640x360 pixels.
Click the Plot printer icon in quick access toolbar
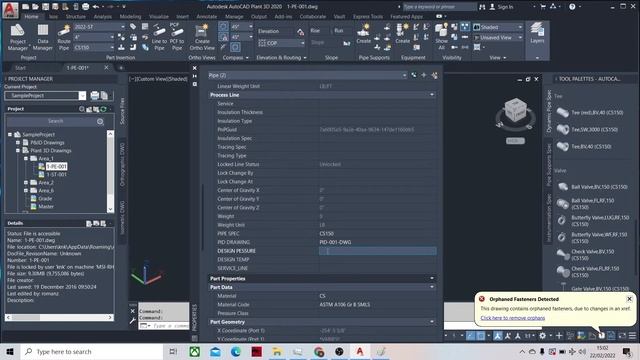[x=85, y=7]
